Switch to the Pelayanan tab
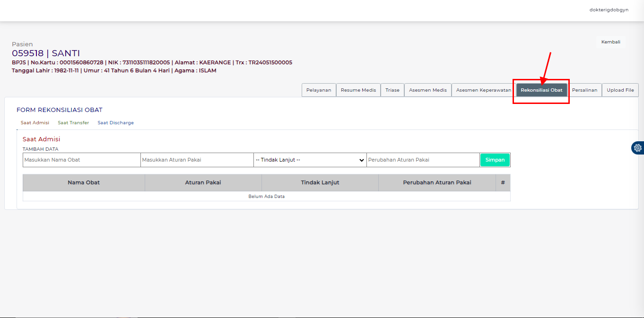The image size is (644, 318). click(x=319, y=90)
